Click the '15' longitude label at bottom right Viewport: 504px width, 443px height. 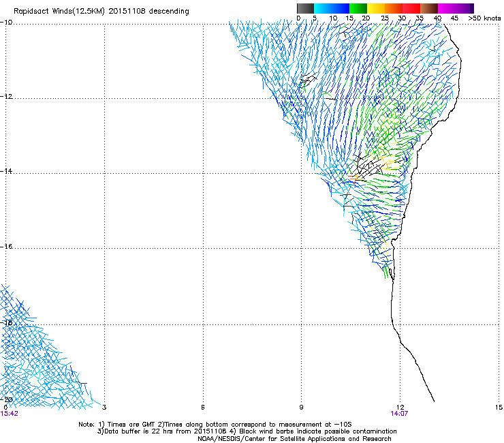[499, 408]
